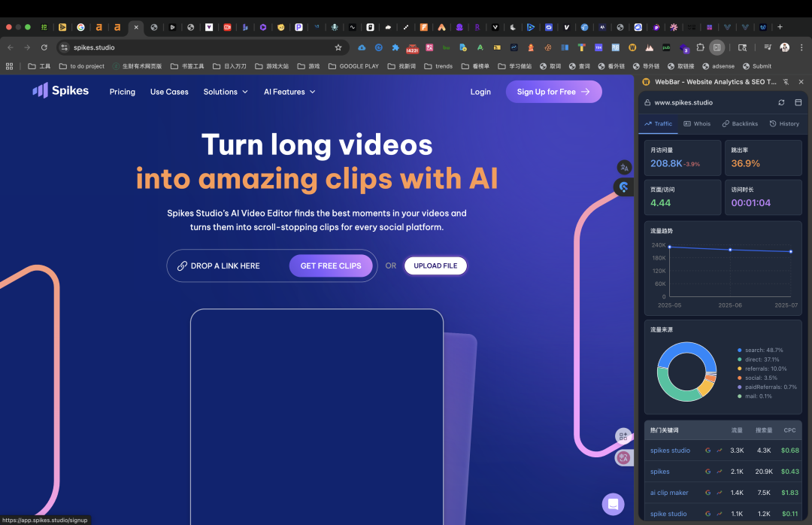Switch to the Backlinks tab
The width and height of the screenshot is (812, 525).
coord(740,124)
